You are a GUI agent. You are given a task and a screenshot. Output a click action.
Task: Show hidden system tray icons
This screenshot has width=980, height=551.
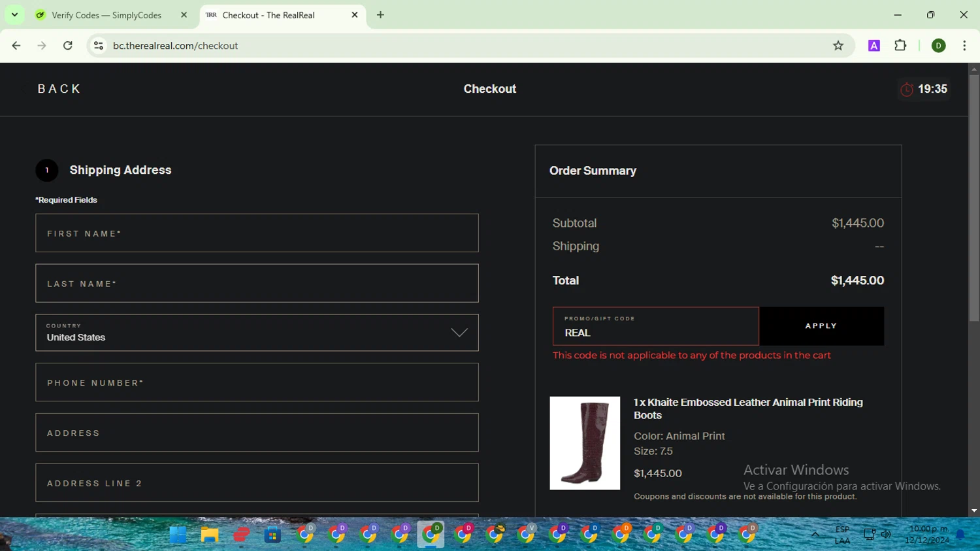(x=815, y=535)
